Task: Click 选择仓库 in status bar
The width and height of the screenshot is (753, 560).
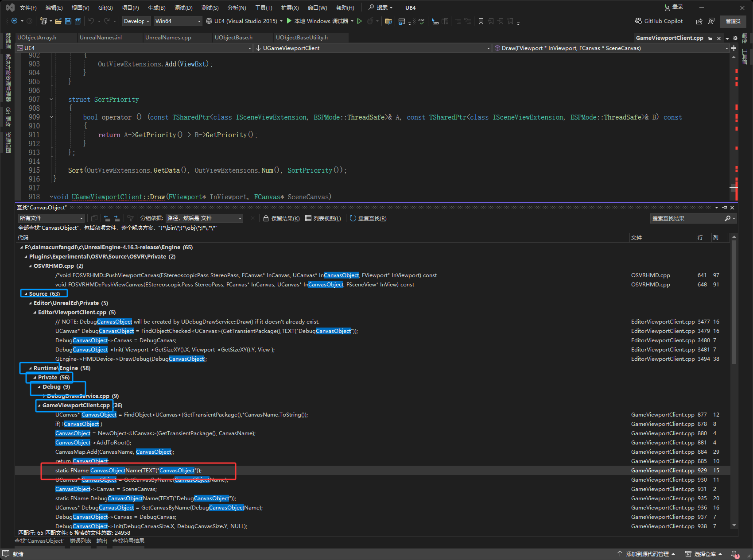Action: (x=704, y=554)
